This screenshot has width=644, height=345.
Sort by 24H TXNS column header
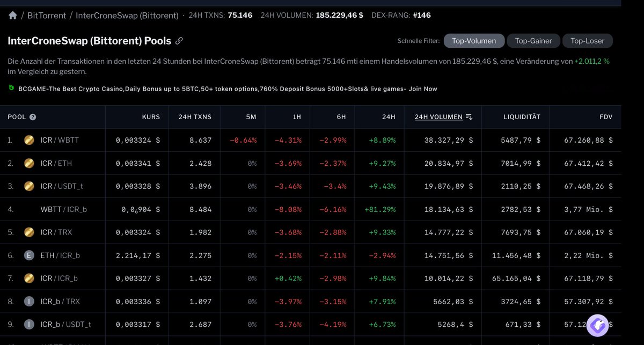point(195,117)
